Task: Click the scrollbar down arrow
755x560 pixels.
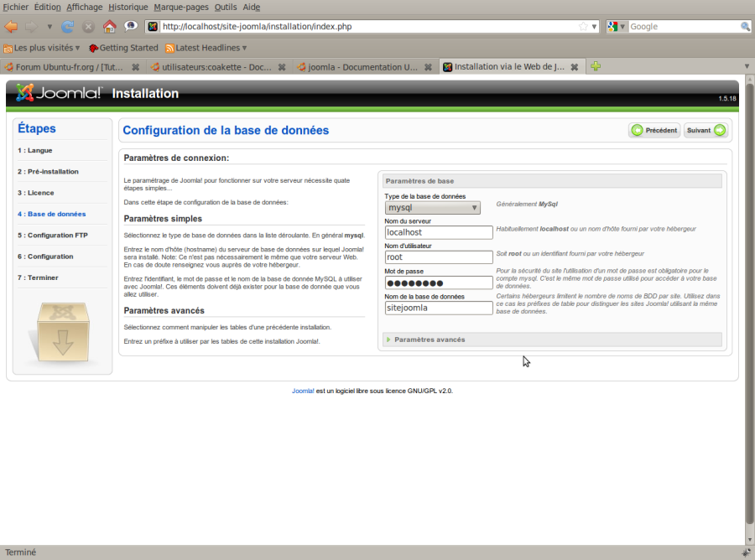Action: click(750, 540)
